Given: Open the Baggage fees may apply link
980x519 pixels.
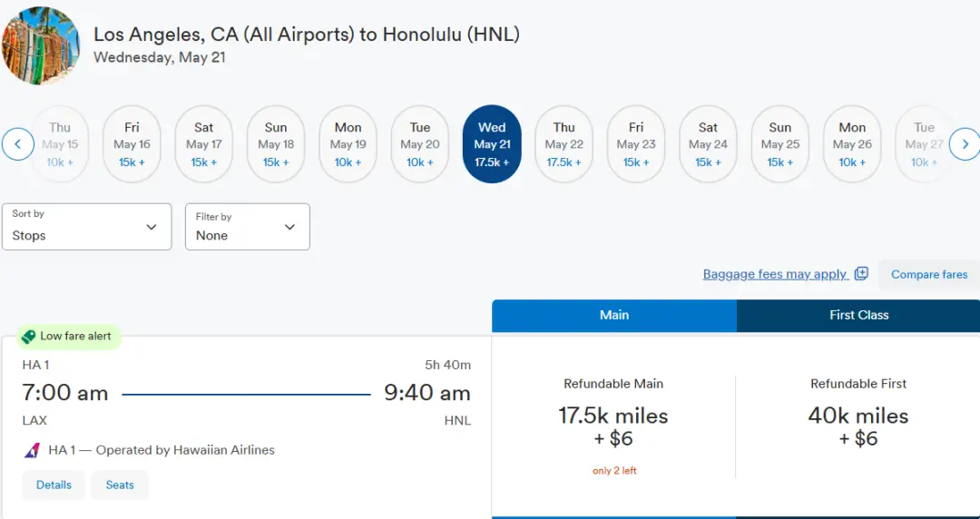Looking at the screenshot, I should [x=776, y=274].
